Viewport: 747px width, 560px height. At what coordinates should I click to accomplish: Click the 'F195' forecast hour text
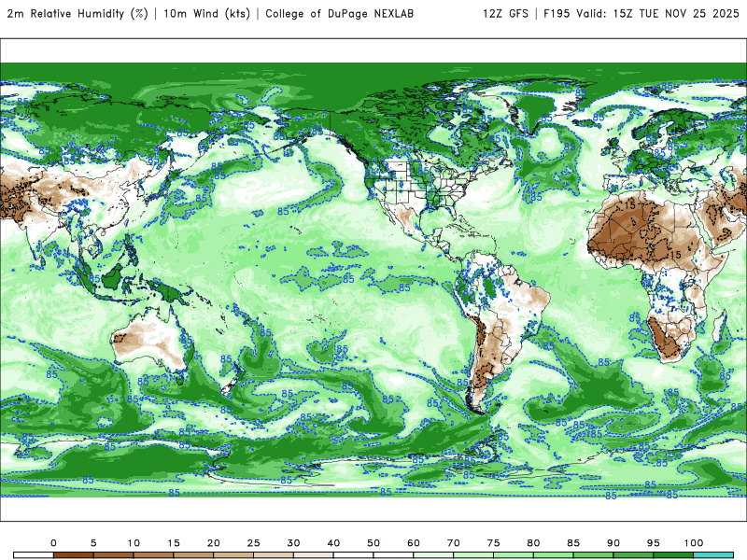557,14
